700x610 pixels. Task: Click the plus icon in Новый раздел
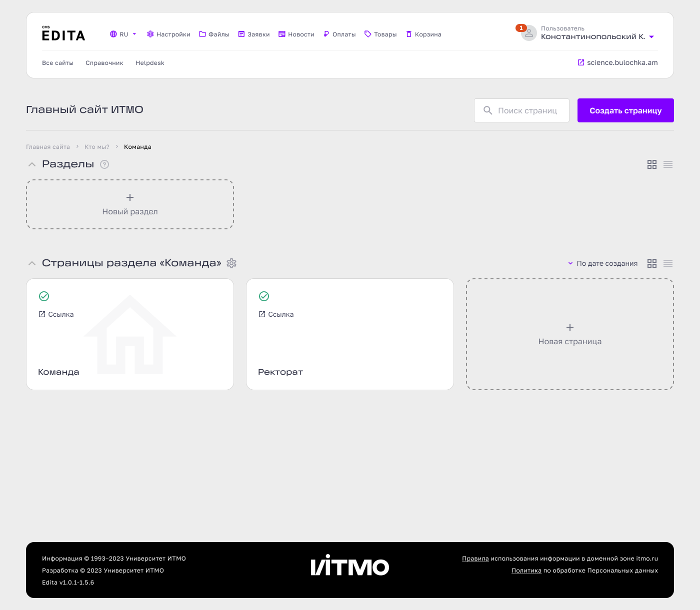(130, 197)
